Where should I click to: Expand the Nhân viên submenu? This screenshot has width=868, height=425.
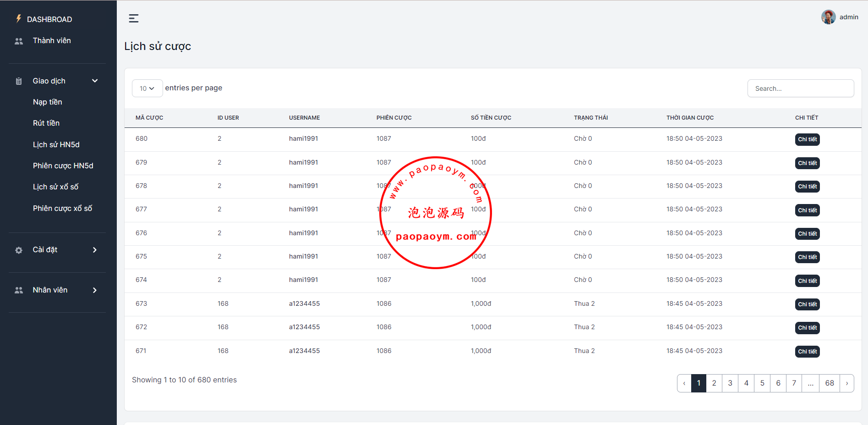pos(95,290)
